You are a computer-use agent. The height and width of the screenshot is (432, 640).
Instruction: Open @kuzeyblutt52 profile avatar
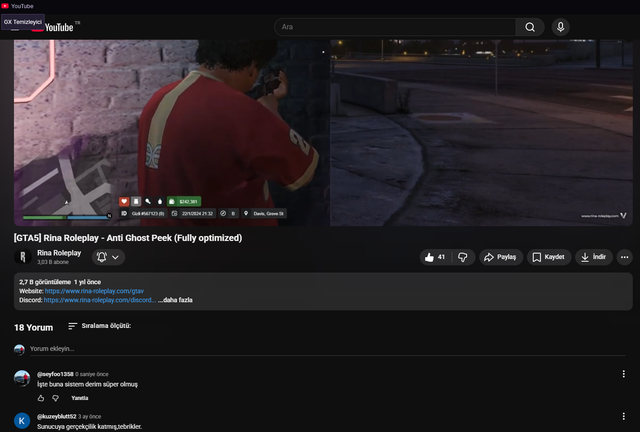tap(22, 421)
